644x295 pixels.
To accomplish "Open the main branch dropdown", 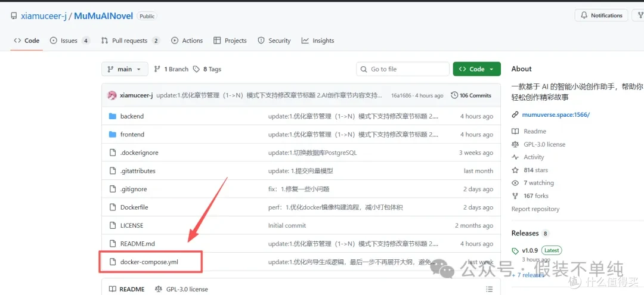I will pos(125,69).
